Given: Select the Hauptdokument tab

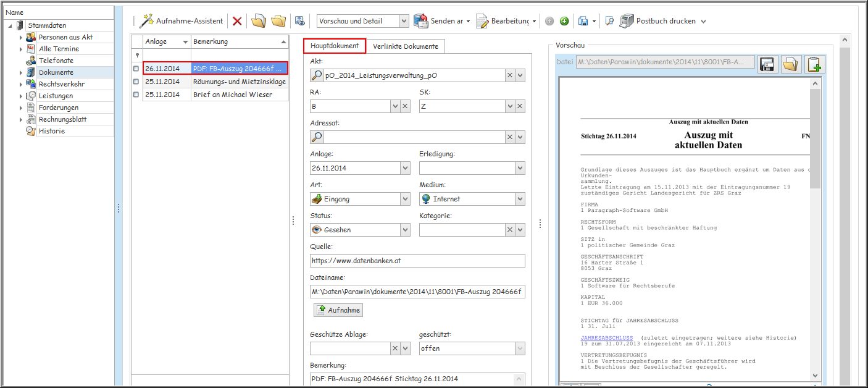Looking at the screenshot, I should point(335,46).
